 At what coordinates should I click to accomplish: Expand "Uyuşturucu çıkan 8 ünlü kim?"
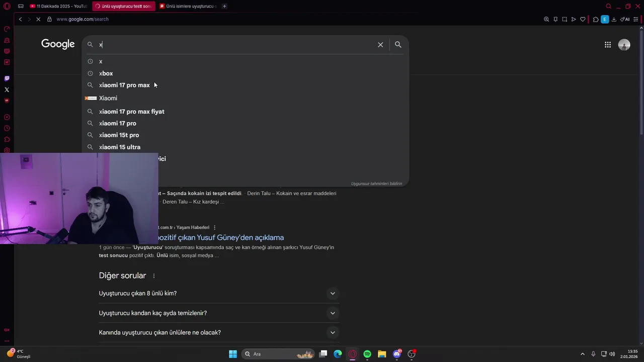[219, 293]
